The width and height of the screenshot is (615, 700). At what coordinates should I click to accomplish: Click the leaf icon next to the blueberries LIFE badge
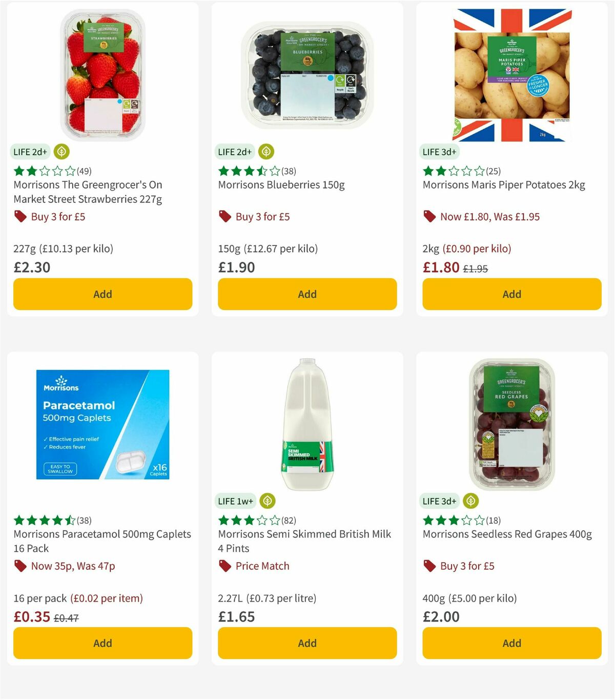(x=266, y=152)
